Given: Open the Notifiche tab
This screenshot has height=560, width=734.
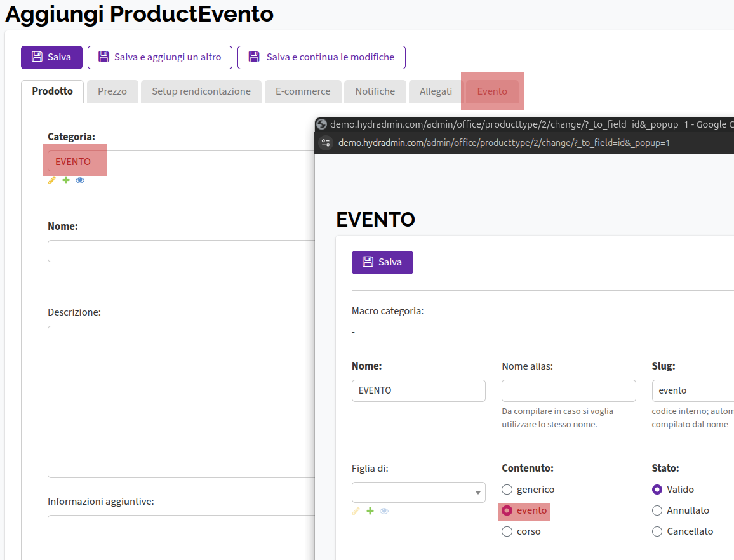Looking at the screenshot, I should click(375, 91).
